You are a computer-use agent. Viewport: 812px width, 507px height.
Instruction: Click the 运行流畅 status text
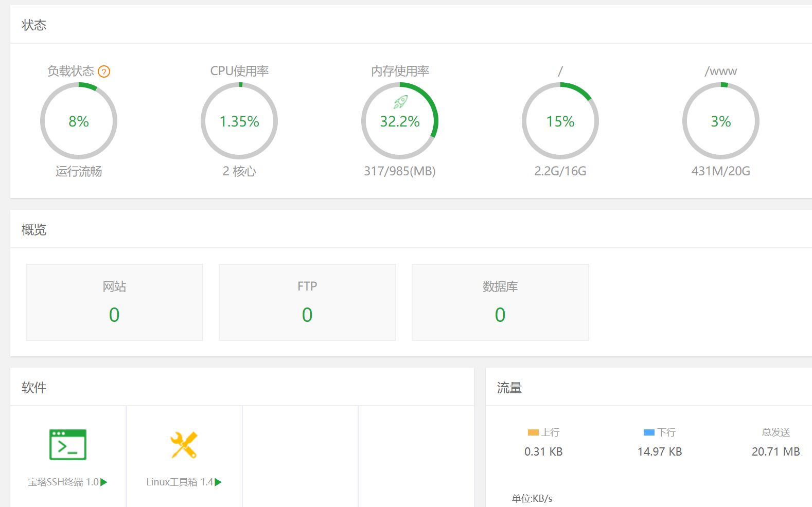point(79,171)
